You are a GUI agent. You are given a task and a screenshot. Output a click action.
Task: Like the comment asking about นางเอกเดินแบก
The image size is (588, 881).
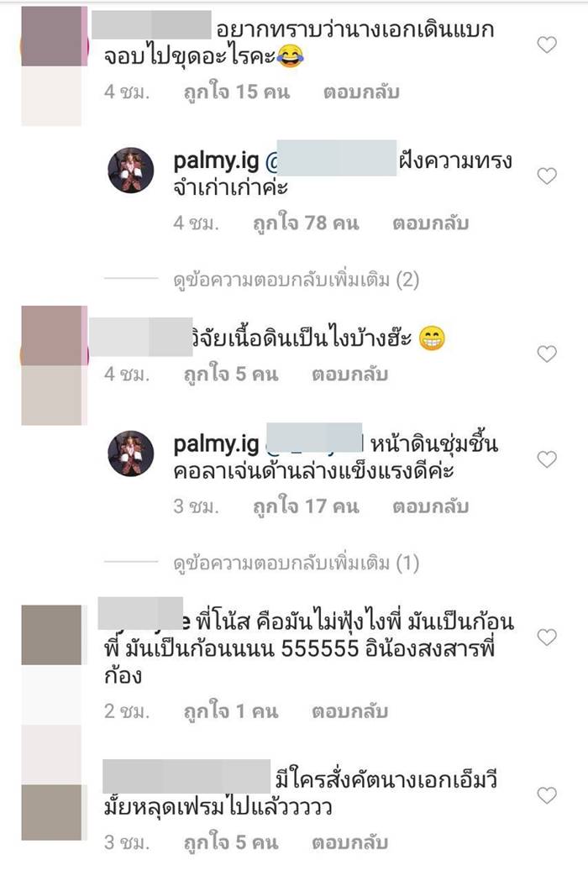546,45
